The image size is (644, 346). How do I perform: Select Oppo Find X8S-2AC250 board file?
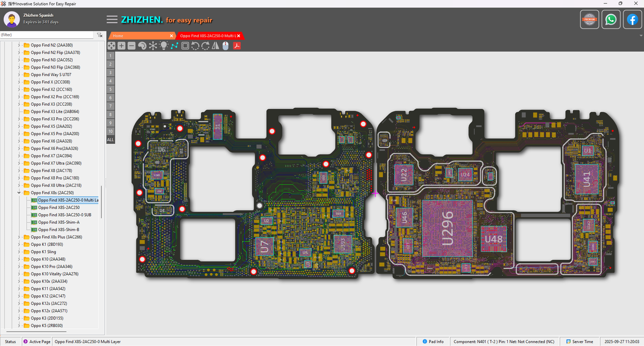click(x=59, y=207)
